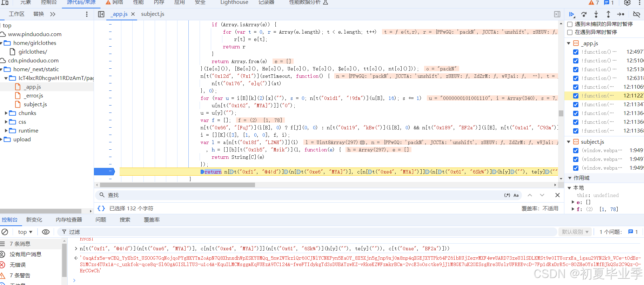644x285 pixels.
Task: Open the device toolbar icon at top left
Action: [x=5, y=2]
